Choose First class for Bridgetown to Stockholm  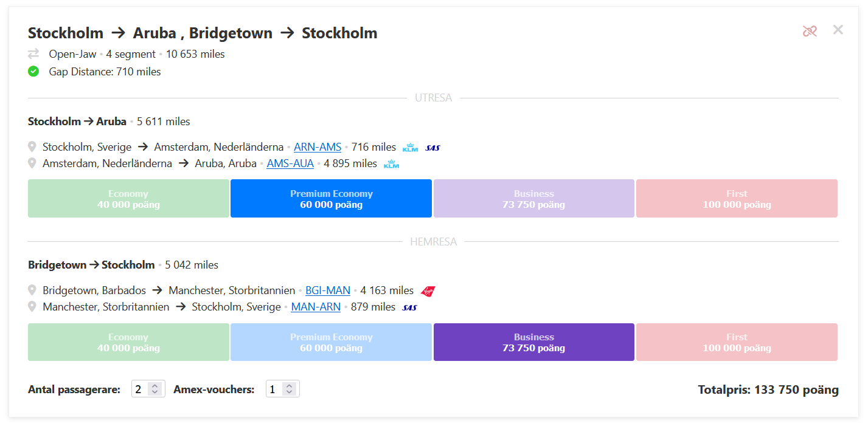[737, 342]
